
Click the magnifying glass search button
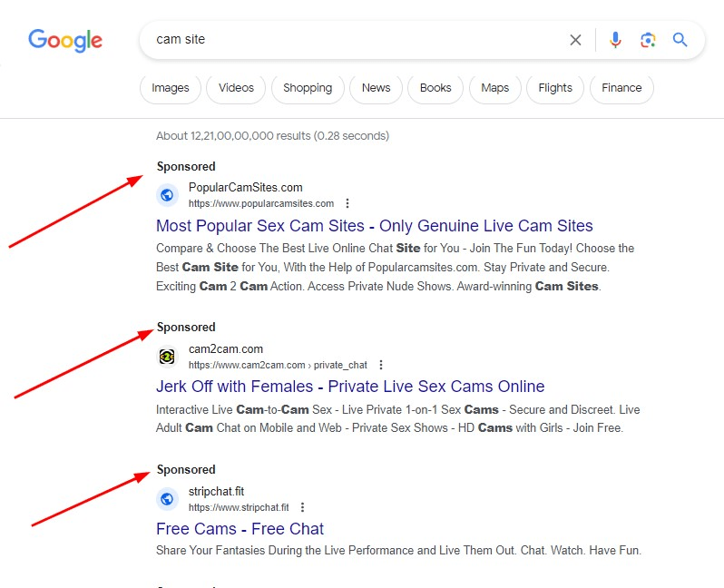680,40
